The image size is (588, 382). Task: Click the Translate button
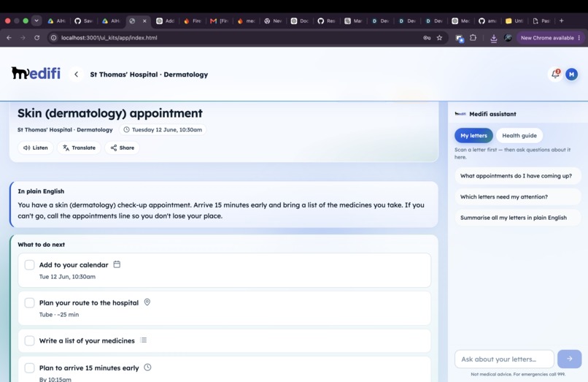click(x=79, y=148)
